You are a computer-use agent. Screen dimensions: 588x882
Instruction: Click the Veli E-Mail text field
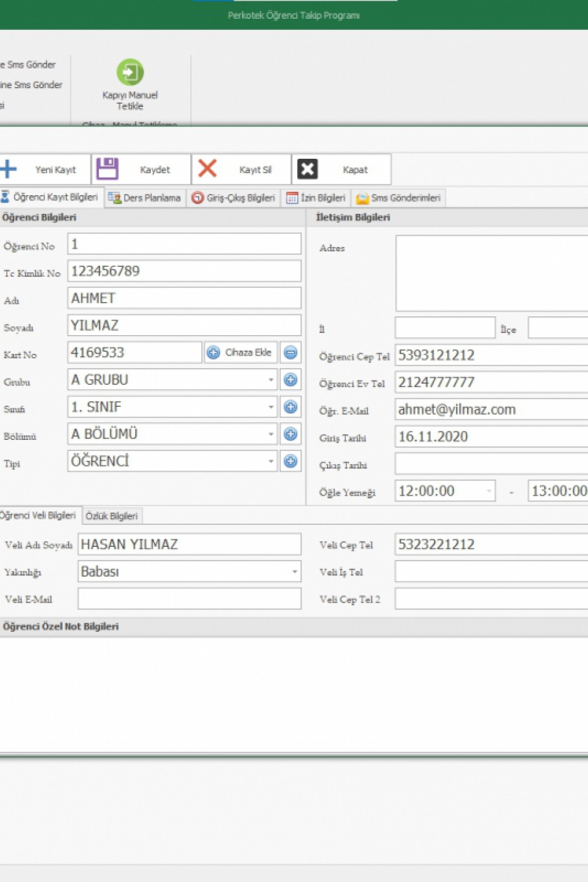pyautogui.click(x=189, y=599)
